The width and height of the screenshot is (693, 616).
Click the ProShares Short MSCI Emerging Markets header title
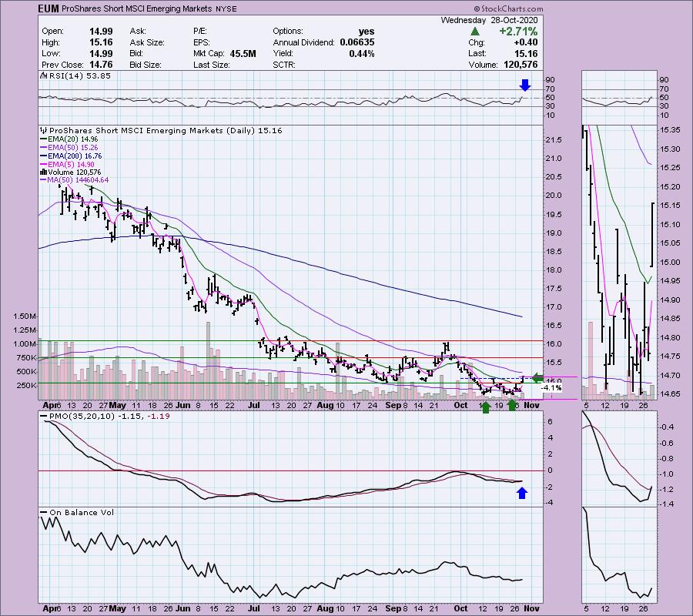click(137, 8)
